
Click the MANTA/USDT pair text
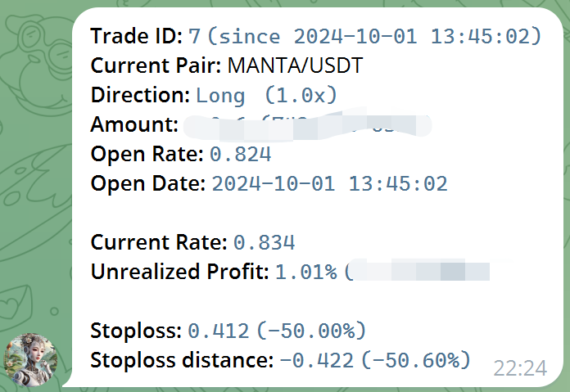coord(295,65)
